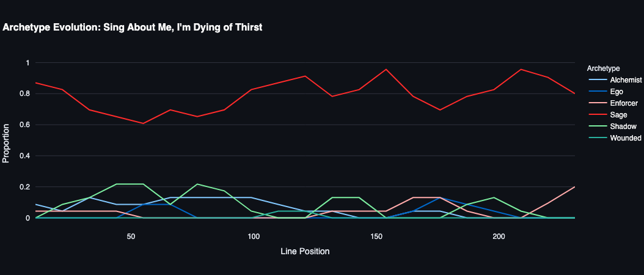The height and width of the screenshot is (275, 644).
Task: Click the green Shadow line swatch in legend
Action: click(596, 127)
